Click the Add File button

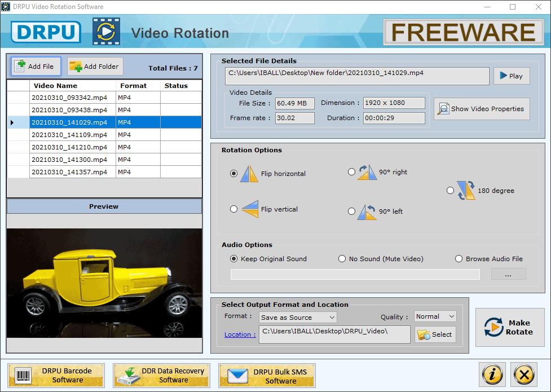36,67
